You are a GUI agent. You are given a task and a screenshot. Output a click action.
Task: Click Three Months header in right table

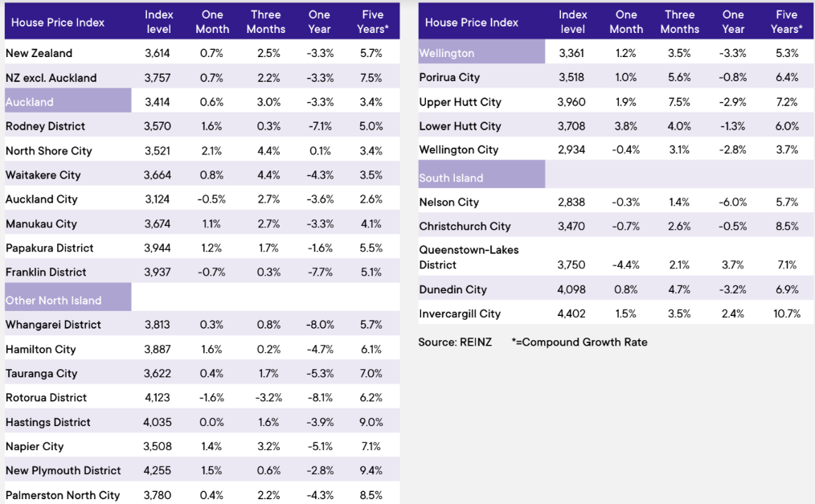click(680, 22)
